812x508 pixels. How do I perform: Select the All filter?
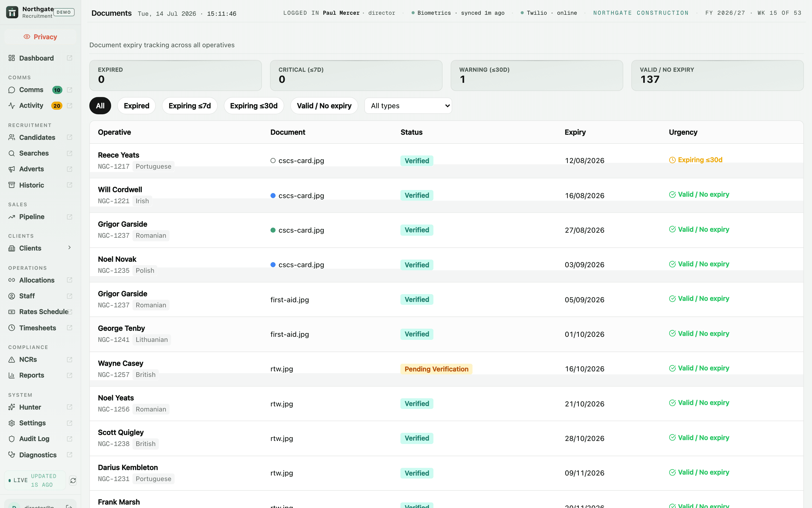(x=100, y=106)
